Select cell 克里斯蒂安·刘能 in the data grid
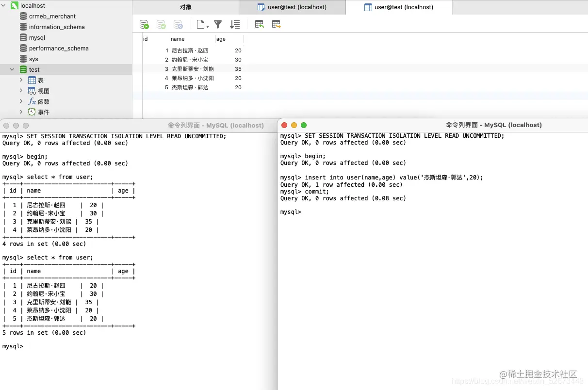588x390 pixels. 193,69
